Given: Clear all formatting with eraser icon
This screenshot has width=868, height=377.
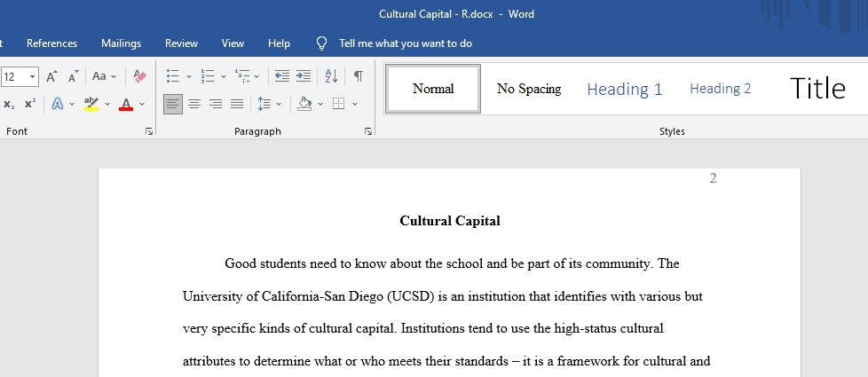Looking at the screenshot, I should tap(140, 76).
